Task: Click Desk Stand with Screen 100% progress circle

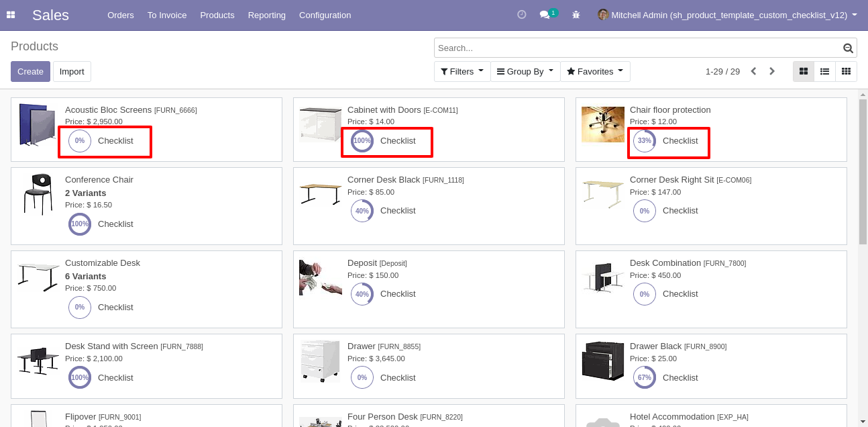Action: click(80, 377)
